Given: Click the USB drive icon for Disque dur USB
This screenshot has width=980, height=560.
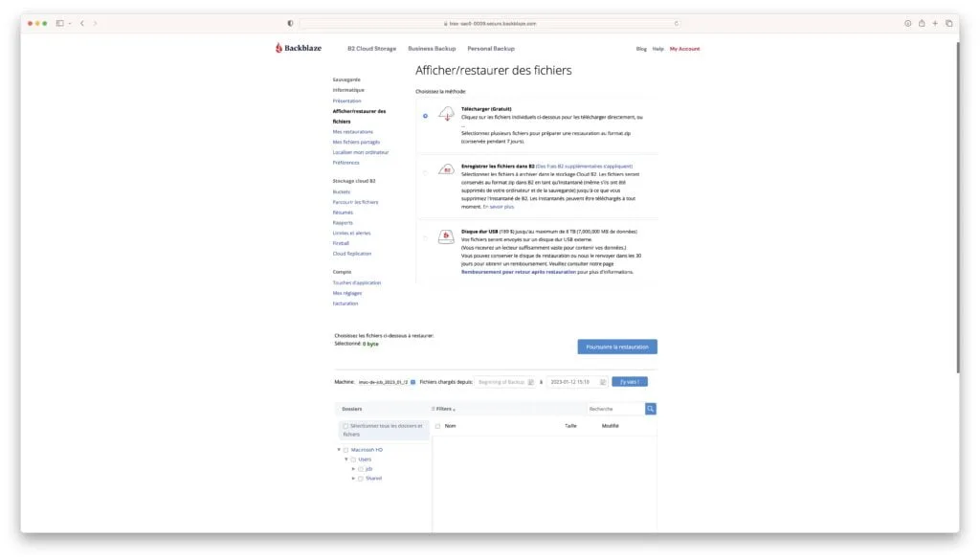Looking at the screenshot, I should click(446, 235).
